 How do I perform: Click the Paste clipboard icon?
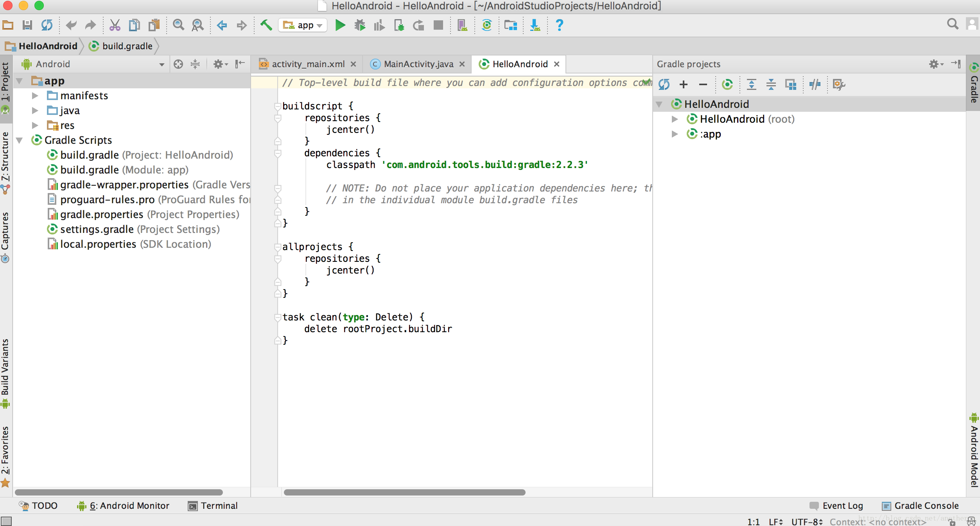click(154, 25)
